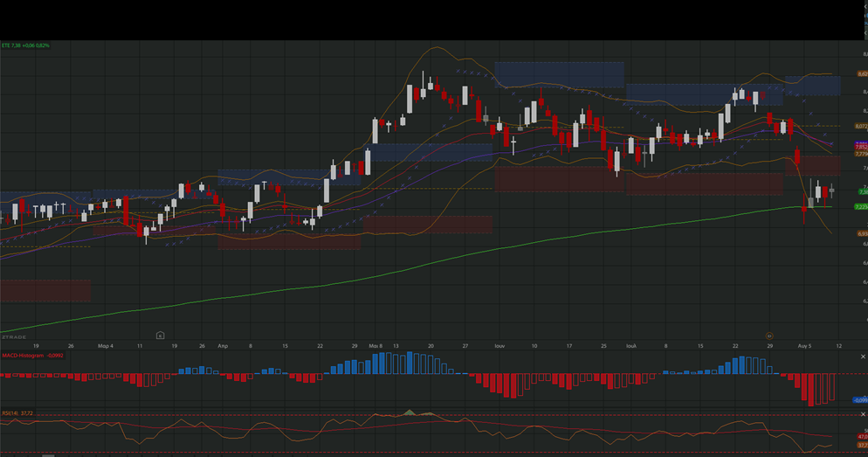This screenshot has width=868, height=457.
Task: Click the Απρ date label on time axis
Action: pos(223,346)
